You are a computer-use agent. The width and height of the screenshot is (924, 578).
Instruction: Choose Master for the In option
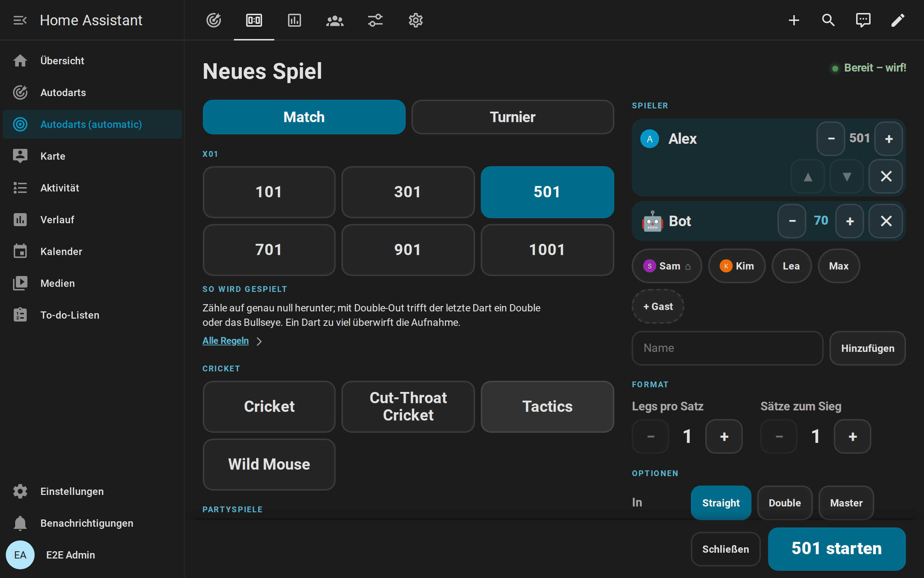(x=846, y=503)
